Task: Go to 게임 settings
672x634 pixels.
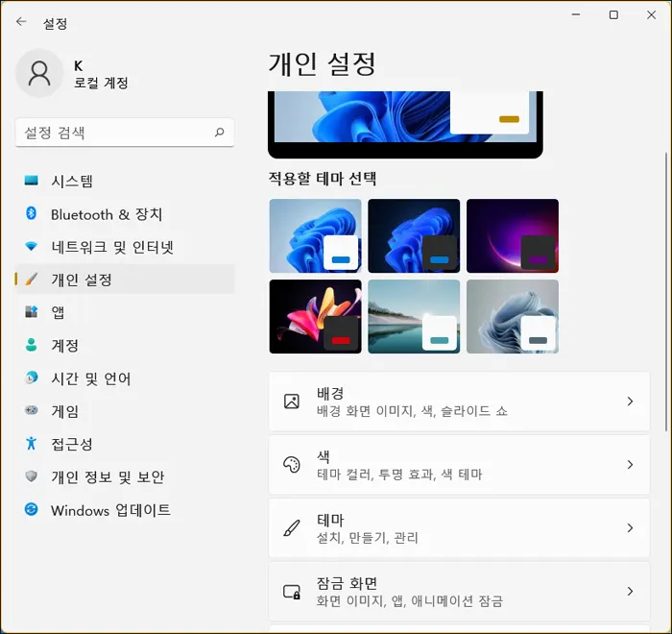Action: 125,411
